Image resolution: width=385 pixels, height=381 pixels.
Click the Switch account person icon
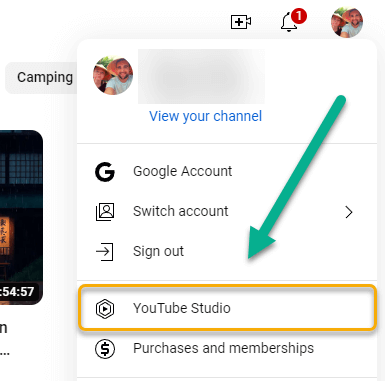[x=105, y=212]
